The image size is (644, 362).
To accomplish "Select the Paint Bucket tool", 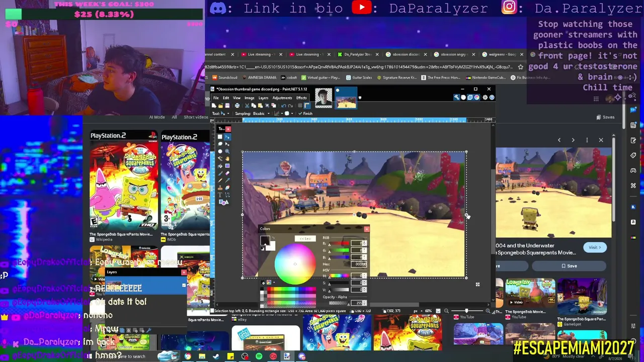I will pyautogui.click(x=220, y=165).
